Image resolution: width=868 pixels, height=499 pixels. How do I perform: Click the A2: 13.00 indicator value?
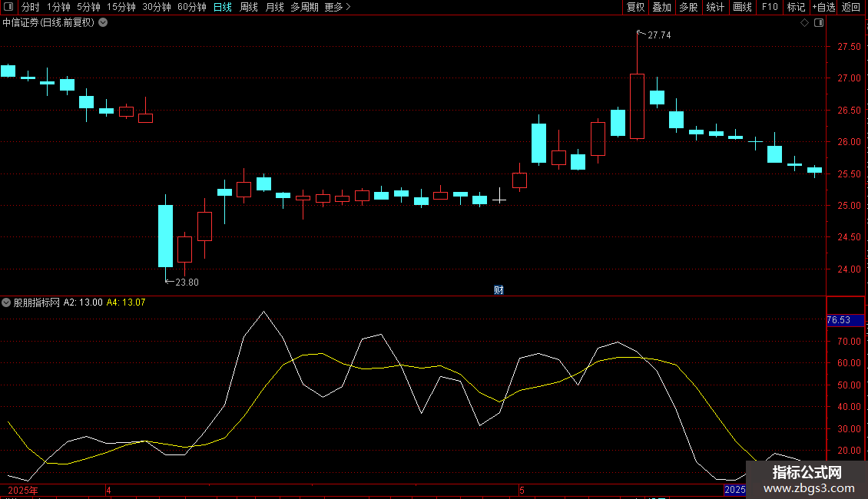coord(83,302)
